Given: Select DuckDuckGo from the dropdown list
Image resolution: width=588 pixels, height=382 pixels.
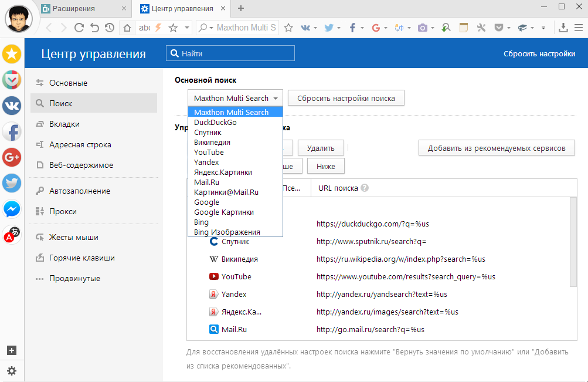Looking at the screenshot, I should (235, 122).
